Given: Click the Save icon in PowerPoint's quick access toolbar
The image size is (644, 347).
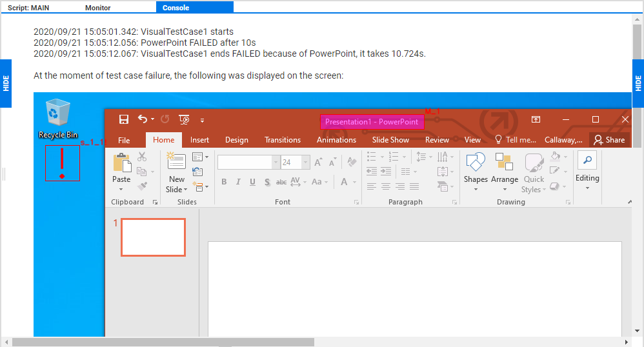Looking at the screenshot, I should click(x=124, y=119).
